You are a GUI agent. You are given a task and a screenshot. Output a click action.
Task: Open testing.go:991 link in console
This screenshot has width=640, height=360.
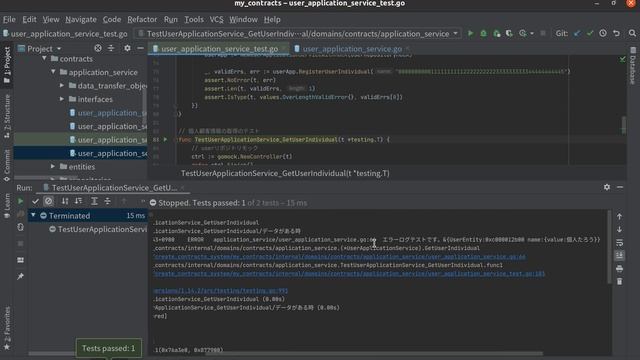[x=221, y=291]
